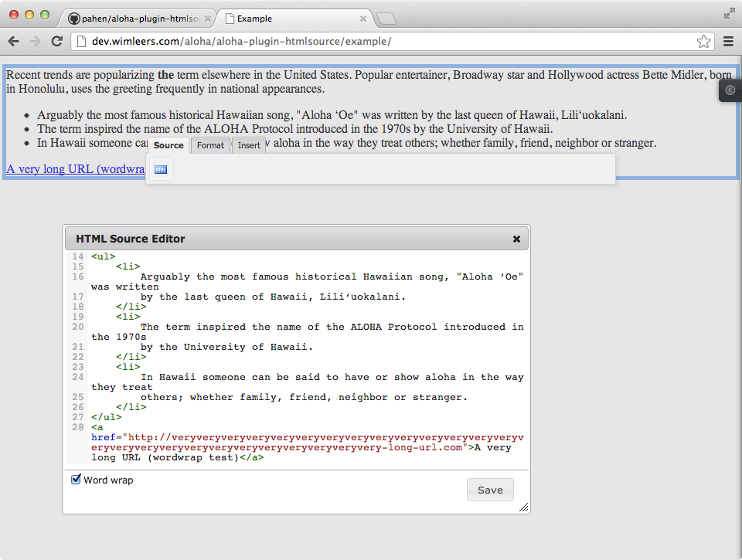Viewport: 742px width, 560px height.
Task: Select the Source tab in Aloha toolbar
Action: point(168,145)
